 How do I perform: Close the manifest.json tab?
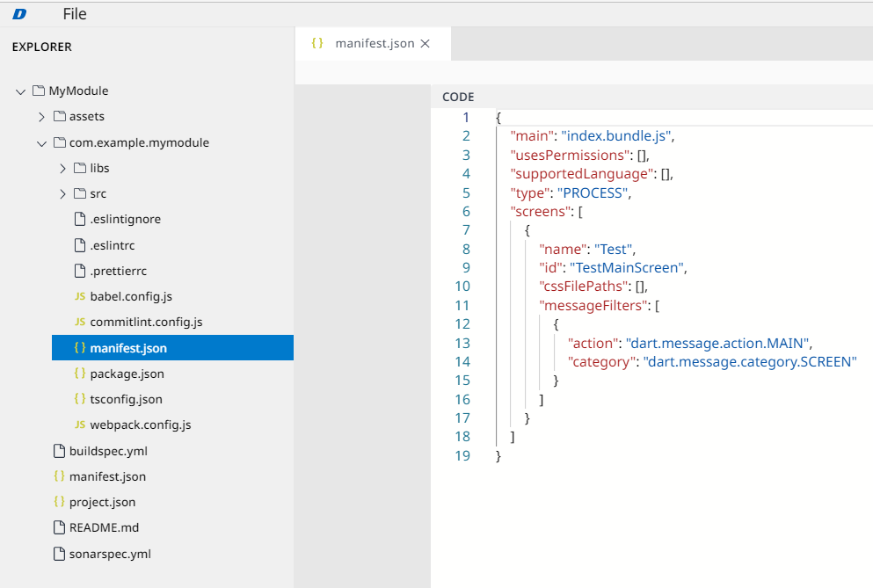426,43
